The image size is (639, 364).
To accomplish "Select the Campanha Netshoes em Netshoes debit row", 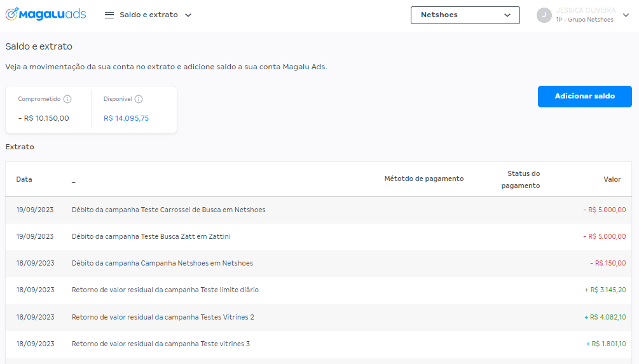I will click(319, 264).
